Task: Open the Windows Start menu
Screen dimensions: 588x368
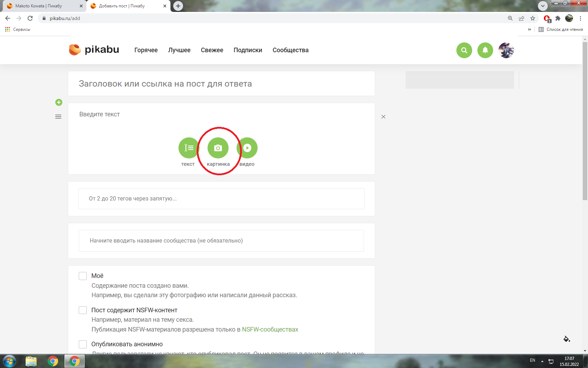Action: pyautogui.click(x=9, y=361)
